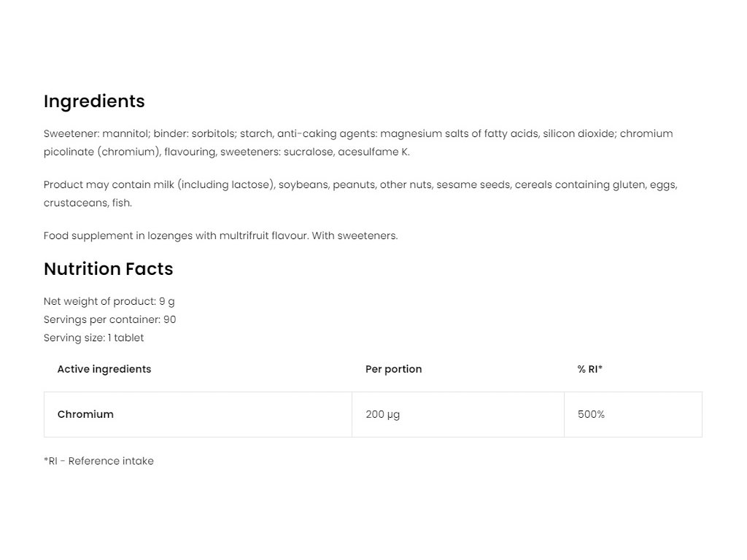Click the word mannitol in ingredients
Image resolution: width=747 pixels, height=560 pixels.
click(125, 133)
